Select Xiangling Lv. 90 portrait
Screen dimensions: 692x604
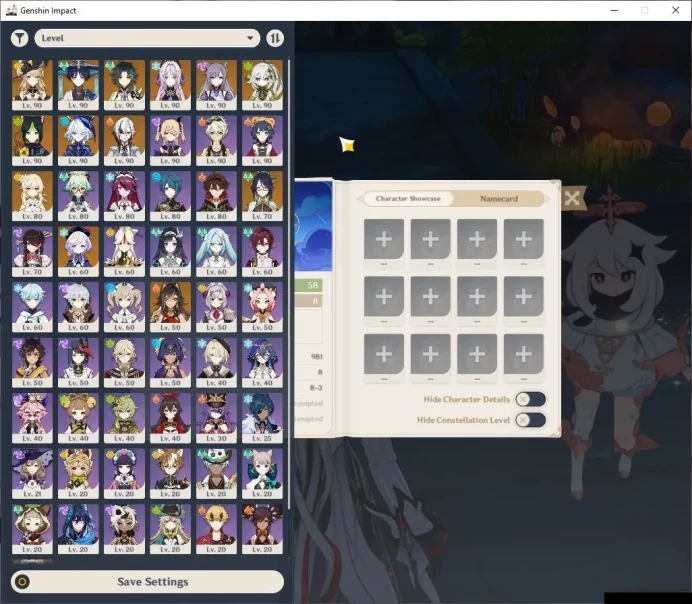coord(262,141)
